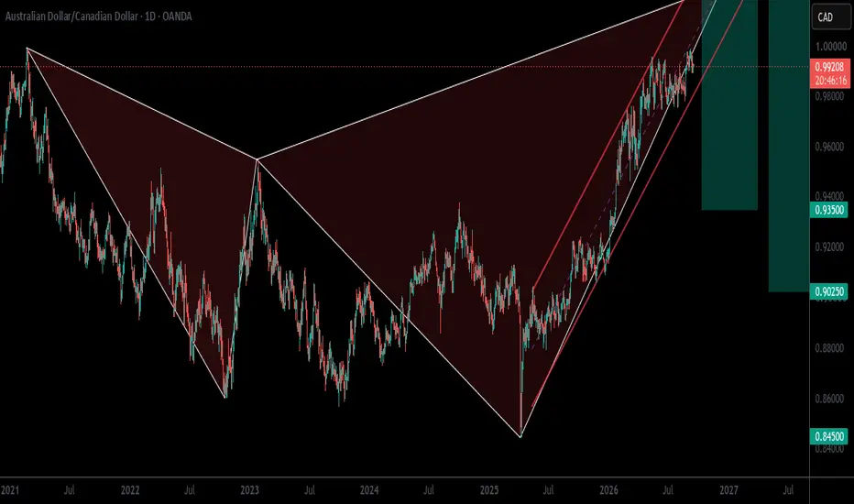Click the 2026 label on time axis
The height and width of the screenshot is (504, 854).
point(609,490)
